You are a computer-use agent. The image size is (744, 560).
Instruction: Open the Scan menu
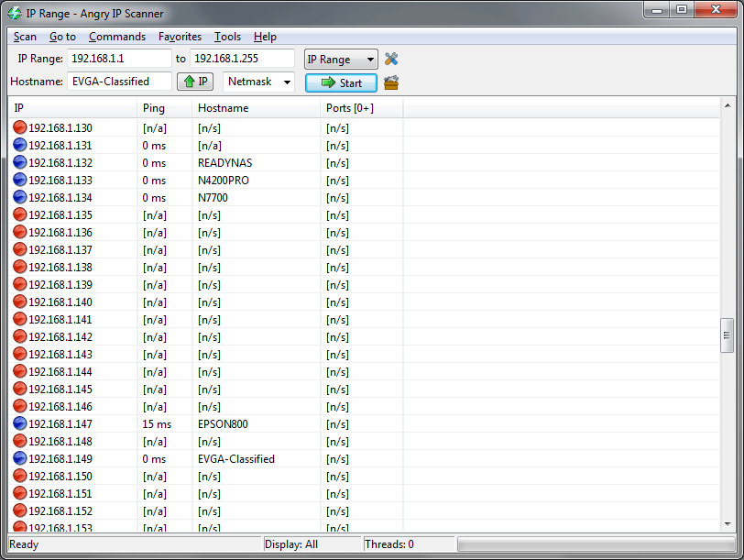tap(25, 37)
